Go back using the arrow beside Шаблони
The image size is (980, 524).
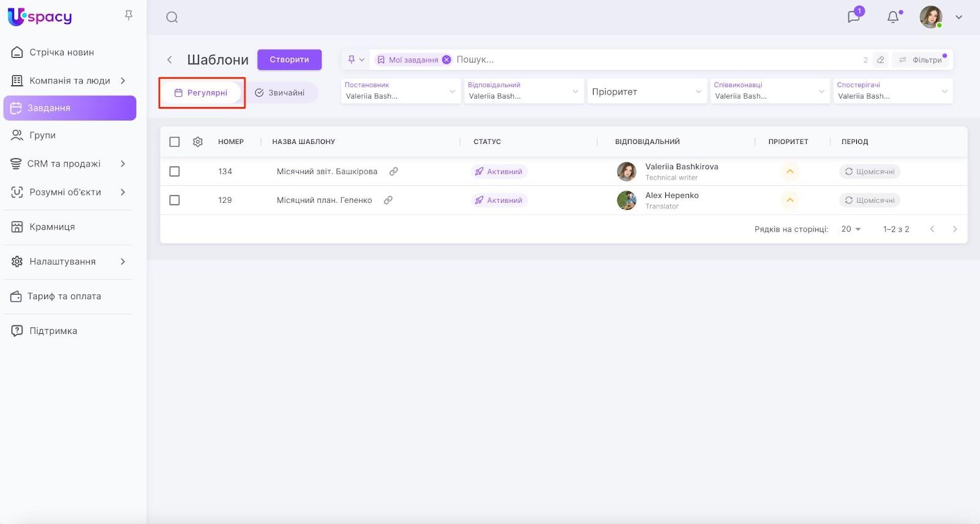(170, 59)
